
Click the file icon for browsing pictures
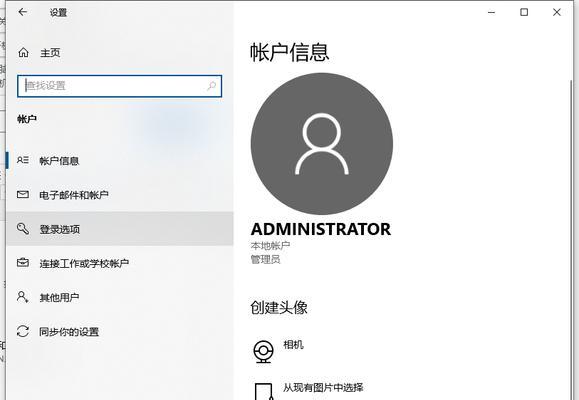tap(263, 392)
